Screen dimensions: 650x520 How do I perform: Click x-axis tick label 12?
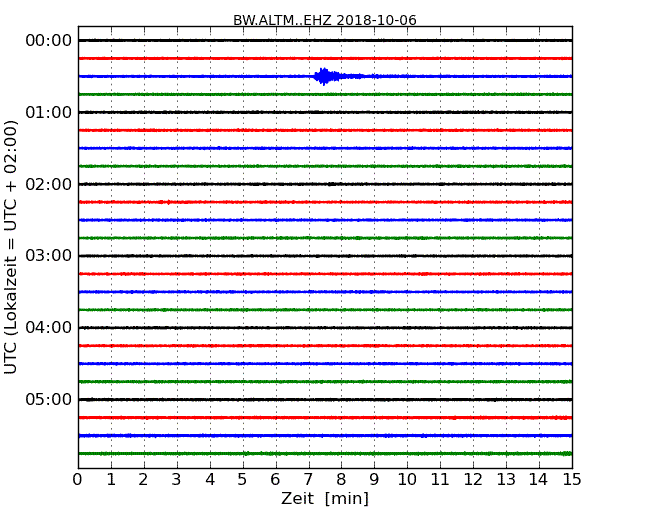pos(473,480)
